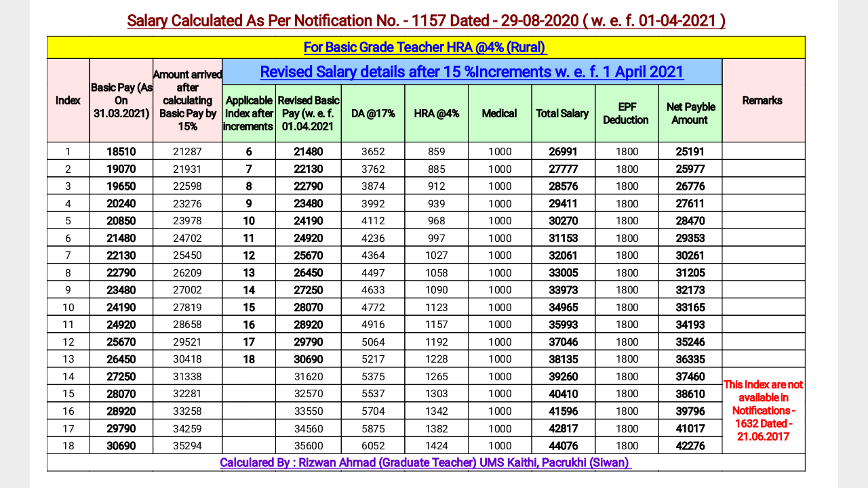Click the net payable cell '25191'
868x488 pixels.
(690, 152)
